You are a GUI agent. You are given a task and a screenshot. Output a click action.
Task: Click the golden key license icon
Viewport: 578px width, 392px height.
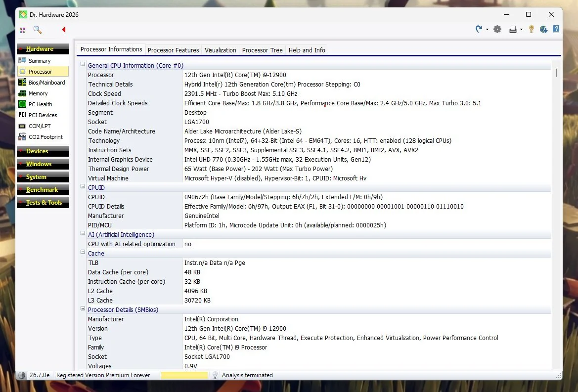tap(531, 29)
